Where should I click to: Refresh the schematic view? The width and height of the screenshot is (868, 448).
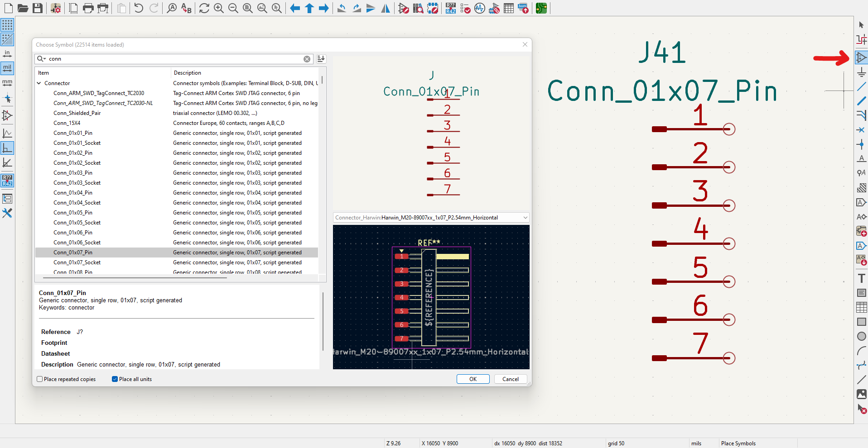tap(204, 8)
